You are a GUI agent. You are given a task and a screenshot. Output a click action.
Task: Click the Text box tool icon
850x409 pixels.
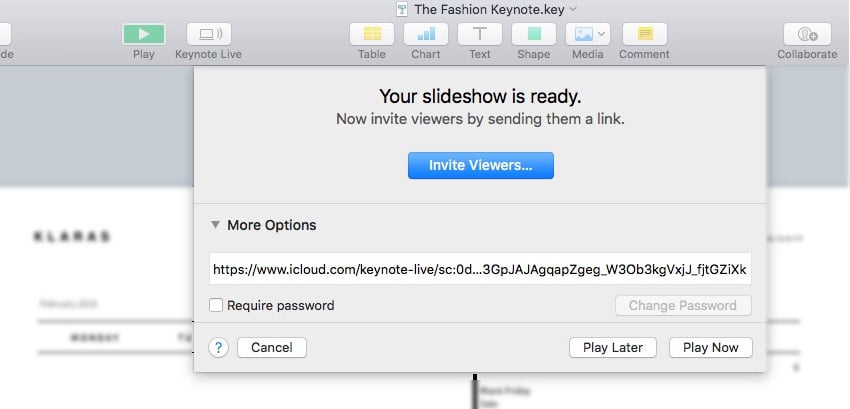coord(480,33)
